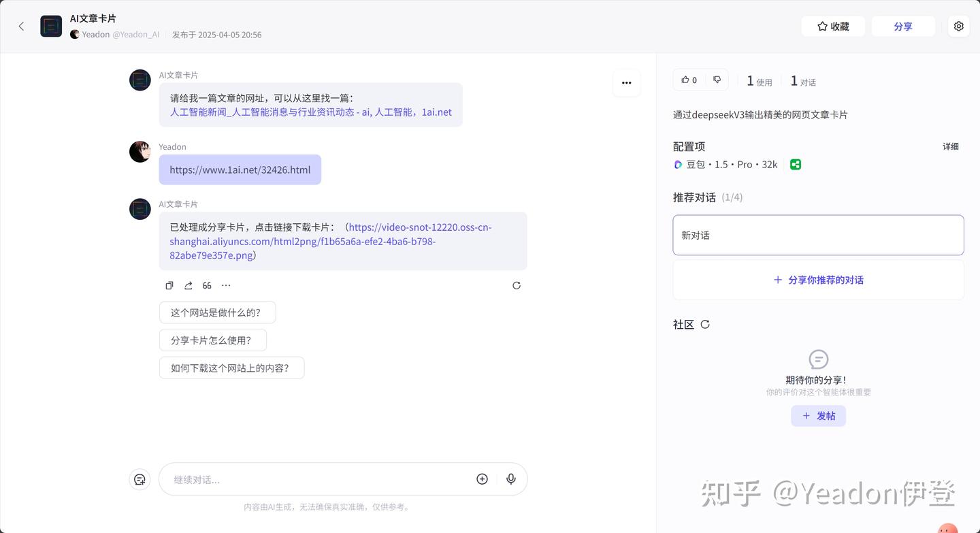This screenshot has height=533, width=980.
Task: Share the bot reply using the arrow icon
Action: (x=189, y=286)
